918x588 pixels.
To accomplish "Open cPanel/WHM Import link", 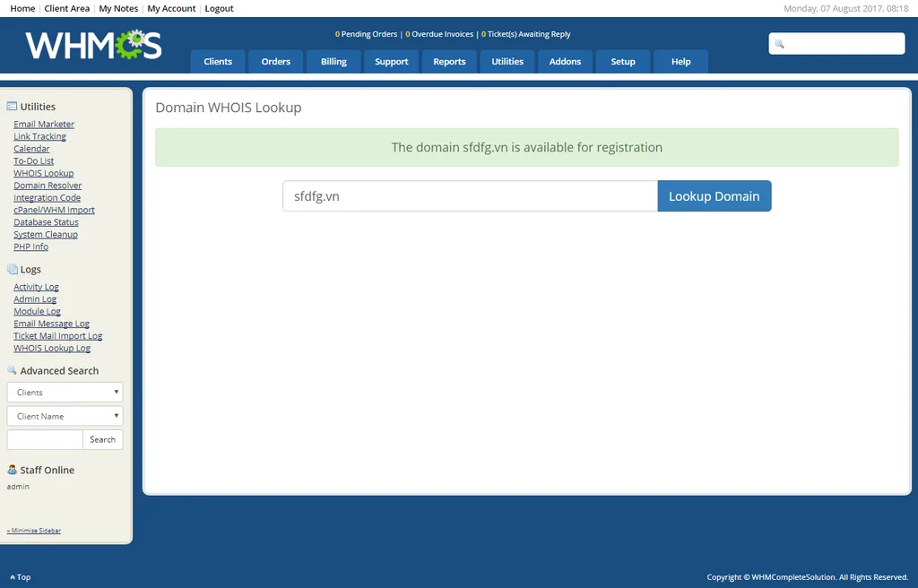I will click(x=54, y=210).
